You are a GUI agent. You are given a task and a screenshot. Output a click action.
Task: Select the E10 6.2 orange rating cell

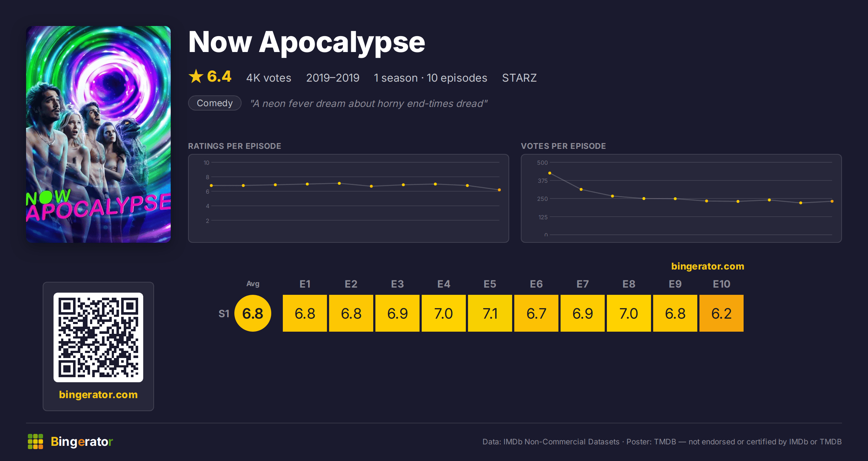coord(722,313)
